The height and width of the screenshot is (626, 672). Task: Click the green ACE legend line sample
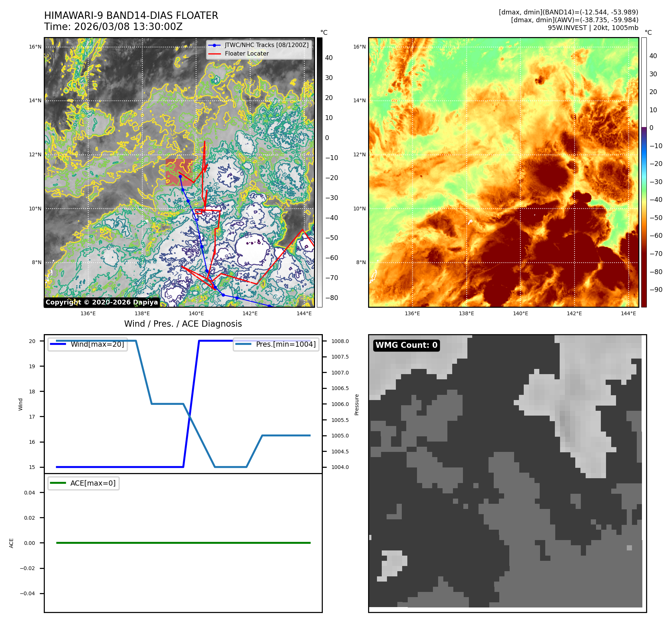coord(58,483)
